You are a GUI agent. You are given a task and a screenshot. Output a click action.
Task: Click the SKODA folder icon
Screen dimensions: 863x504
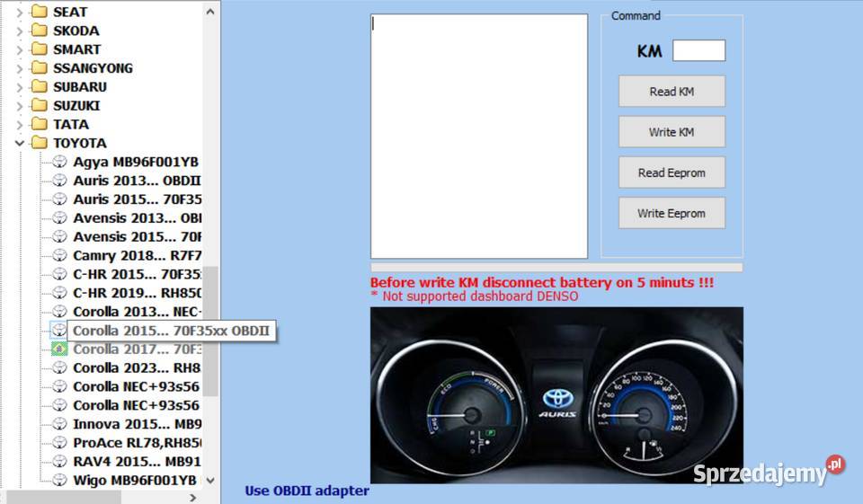pyautogui.click(x=39, y=31)
